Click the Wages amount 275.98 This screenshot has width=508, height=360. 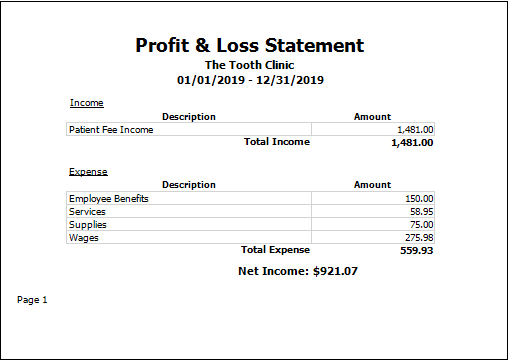[419, 238]
